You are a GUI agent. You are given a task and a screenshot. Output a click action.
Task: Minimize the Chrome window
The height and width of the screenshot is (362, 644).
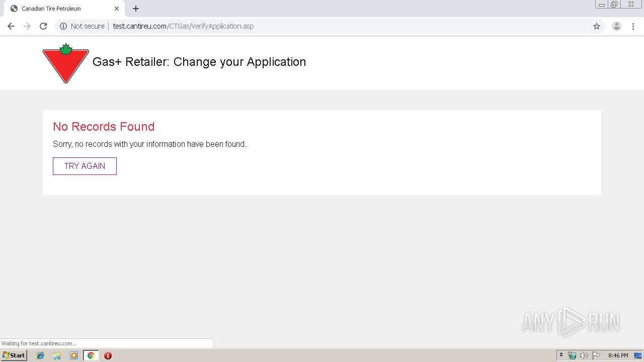pyautogui.click(x=602, y=5)
